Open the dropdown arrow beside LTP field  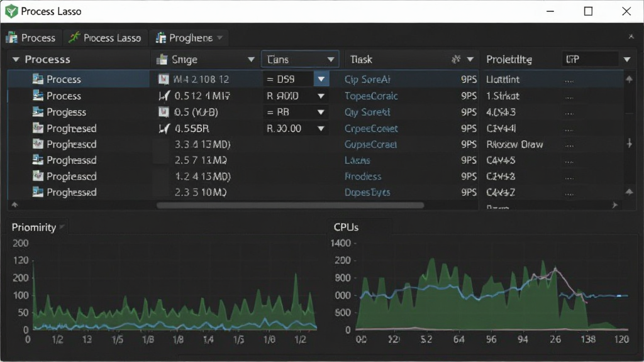point(627,60)
